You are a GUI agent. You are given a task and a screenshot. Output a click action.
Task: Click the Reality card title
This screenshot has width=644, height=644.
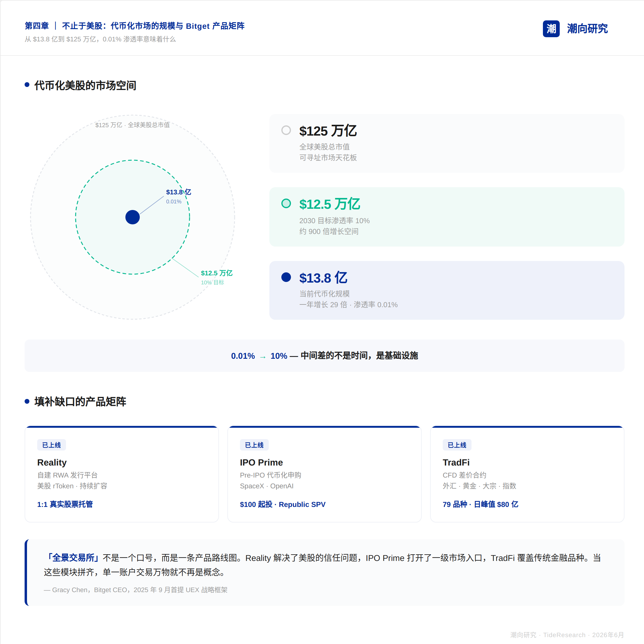(x=52, y=462)
